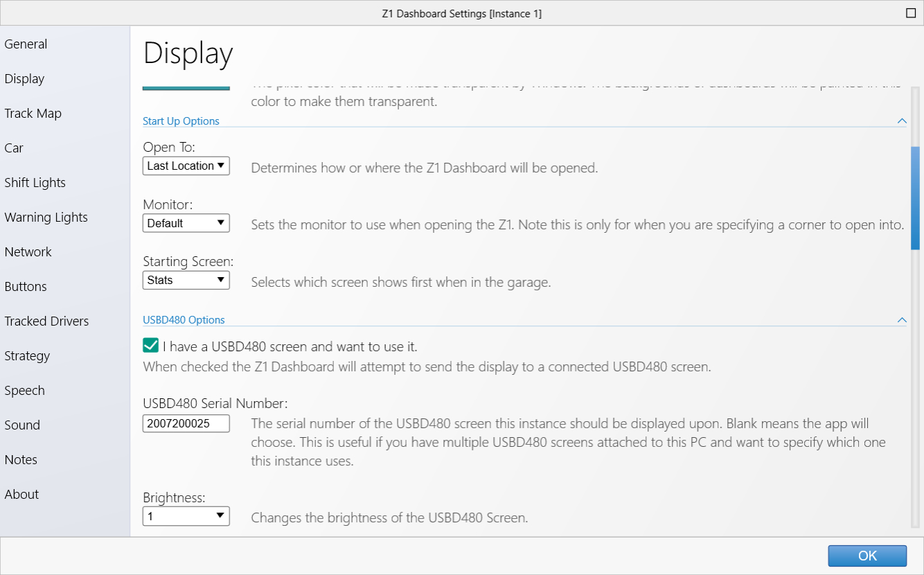
Task: Click the window title 'Z1 Dashboard Settings [Instance 1]'
Action: (461, 13)
